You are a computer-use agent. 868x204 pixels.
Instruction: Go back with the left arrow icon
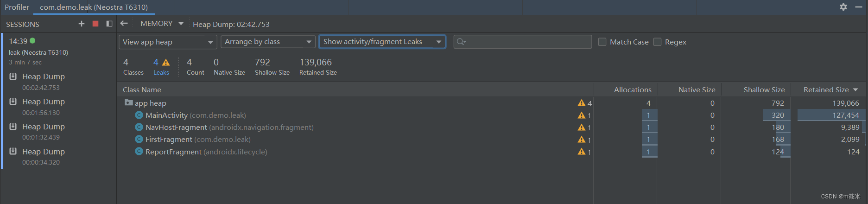(124, 23)
